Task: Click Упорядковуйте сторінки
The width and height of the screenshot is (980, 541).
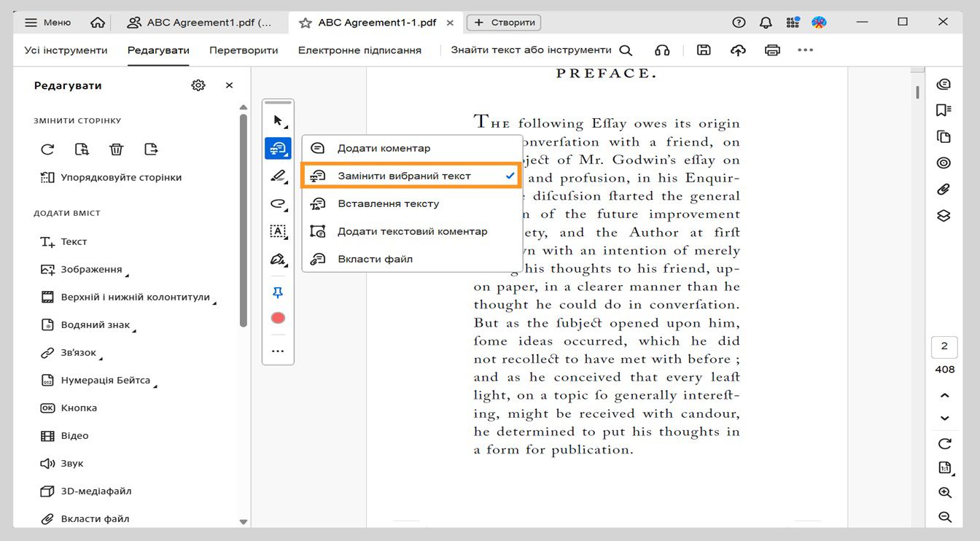Action: click(x=111, y=177)
